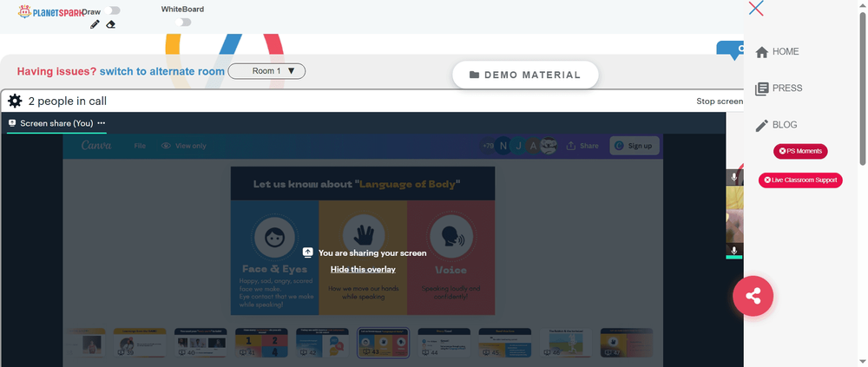The image size is (868, 367).
Task: Click View only label in Canva
Action: tap(191, 146)
